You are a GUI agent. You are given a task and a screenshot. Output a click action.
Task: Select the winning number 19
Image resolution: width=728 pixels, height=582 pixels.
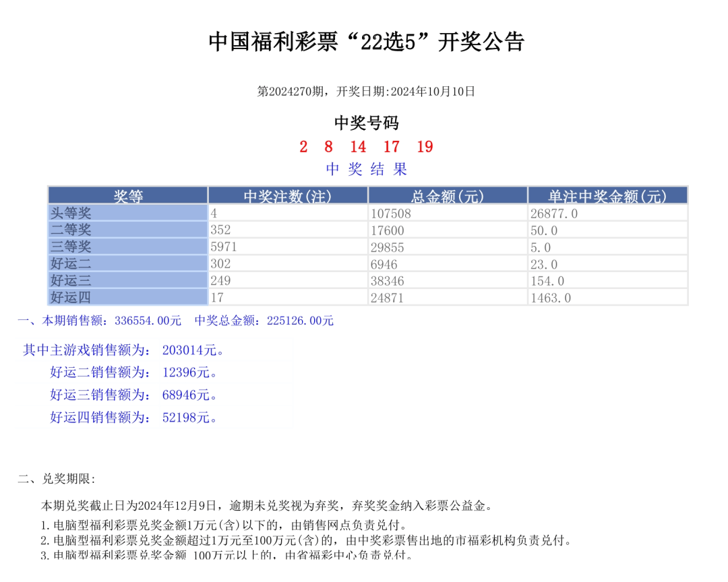(x=425, y=147)
